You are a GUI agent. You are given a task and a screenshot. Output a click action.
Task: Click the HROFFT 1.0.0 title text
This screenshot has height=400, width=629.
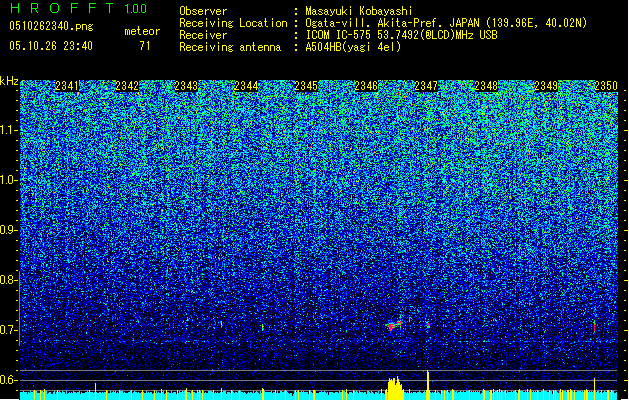pyautogui.click(x=79, y=8)
